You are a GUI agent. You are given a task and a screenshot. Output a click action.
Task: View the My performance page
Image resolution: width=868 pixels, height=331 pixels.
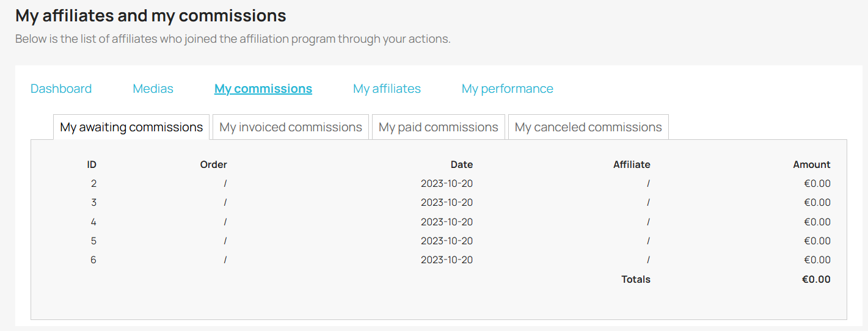click(508, 89)
